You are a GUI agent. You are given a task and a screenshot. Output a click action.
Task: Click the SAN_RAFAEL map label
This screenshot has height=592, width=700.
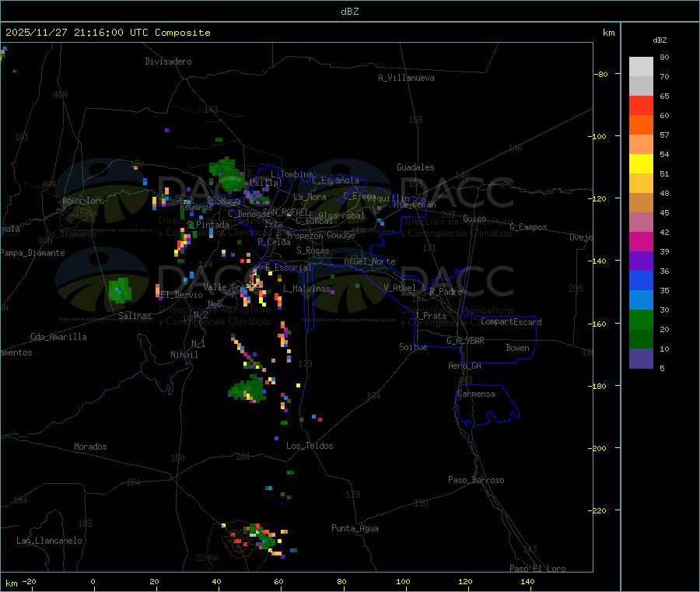(x=285, y=212)
